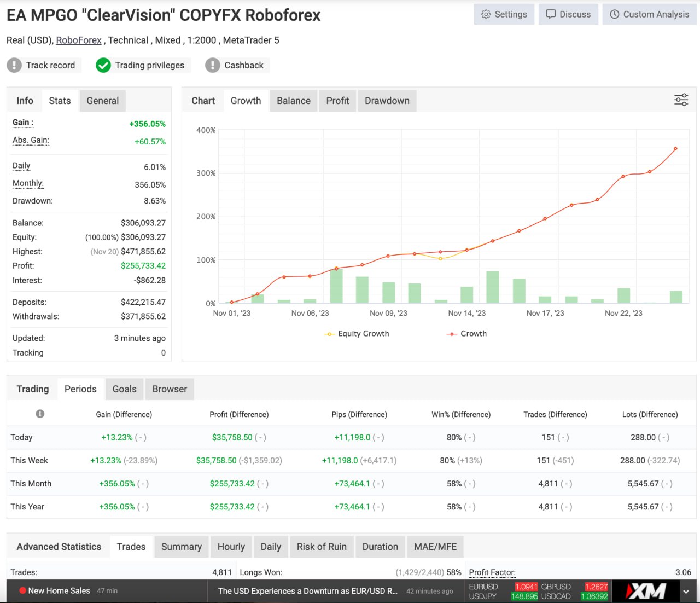
Task: Click the Profit Factor label link
Action: click(492, 572)
